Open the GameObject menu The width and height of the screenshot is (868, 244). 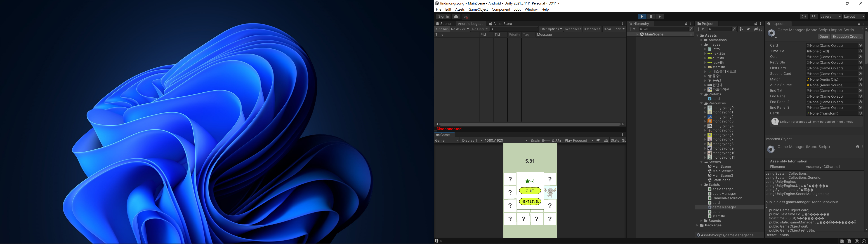click(478, 9)
